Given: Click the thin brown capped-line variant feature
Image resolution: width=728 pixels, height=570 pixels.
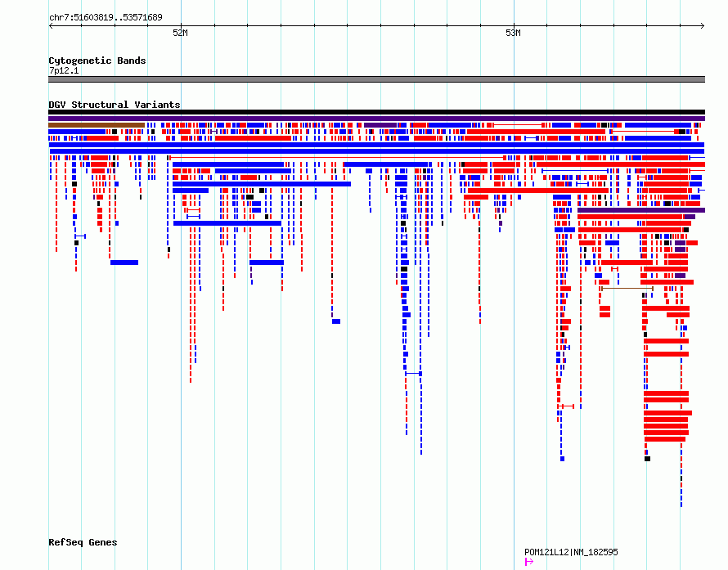Looking at the screenshot, I should point(627,289).
